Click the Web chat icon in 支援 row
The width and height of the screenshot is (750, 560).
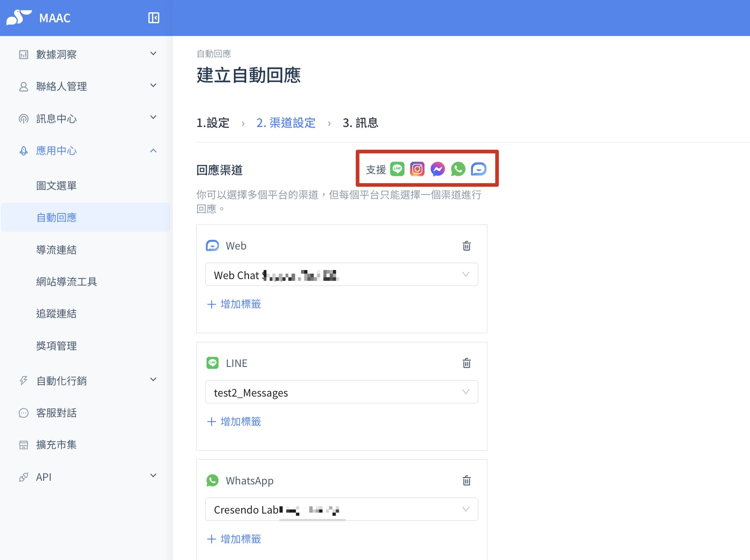[479, 169]
